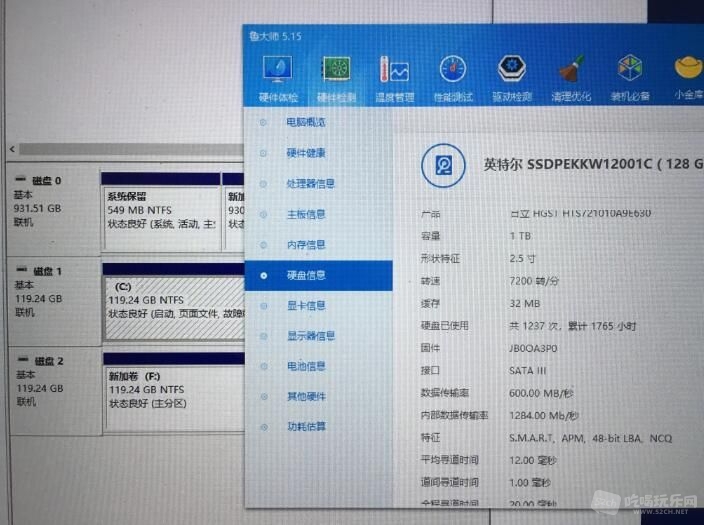704x525 pixels.
Task: Select 磁盘 1 in Disk Management
Action: [54, 300]
